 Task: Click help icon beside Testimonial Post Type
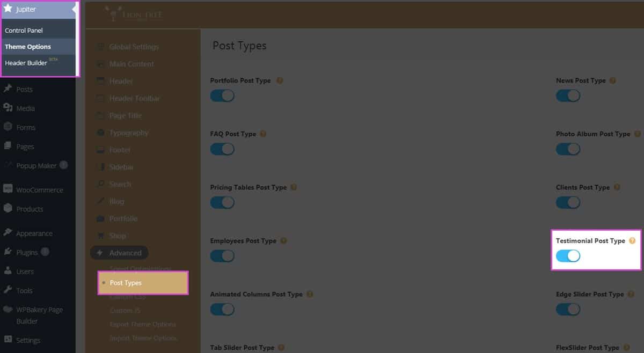(x=632, y=241)
